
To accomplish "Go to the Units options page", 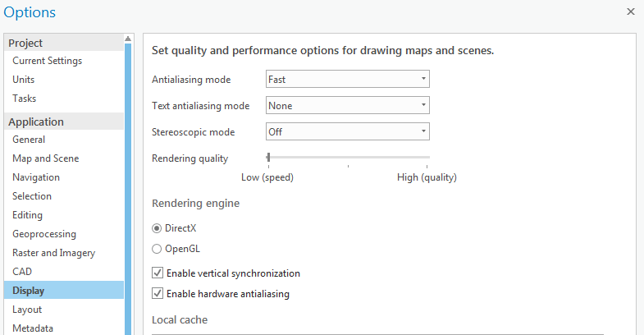I will [x=24, y=80].
